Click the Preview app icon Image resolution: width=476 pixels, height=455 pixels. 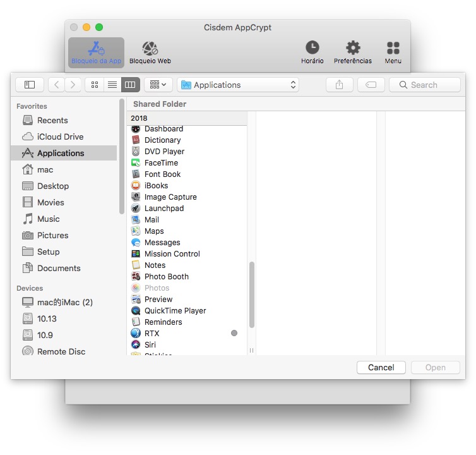click(x=136, y=300)
